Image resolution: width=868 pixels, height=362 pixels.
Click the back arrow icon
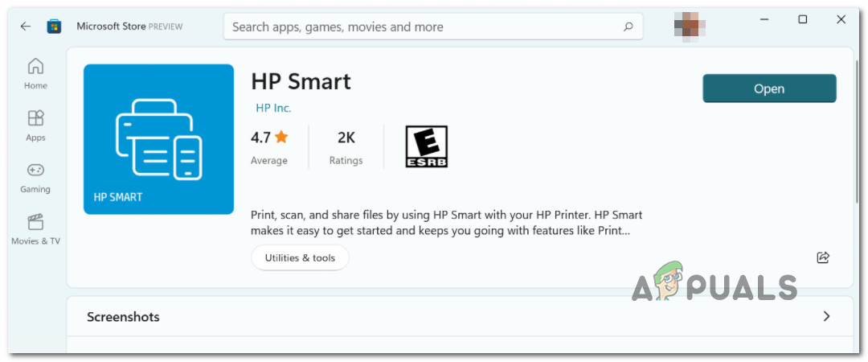tap(26, 27)
